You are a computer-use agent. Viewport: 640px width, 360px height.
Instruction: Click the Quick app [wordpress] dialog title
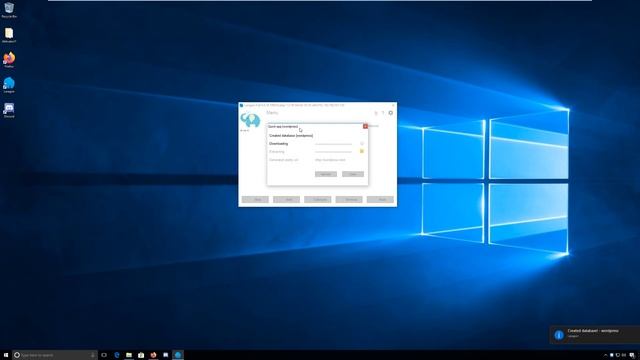[283, 127]
